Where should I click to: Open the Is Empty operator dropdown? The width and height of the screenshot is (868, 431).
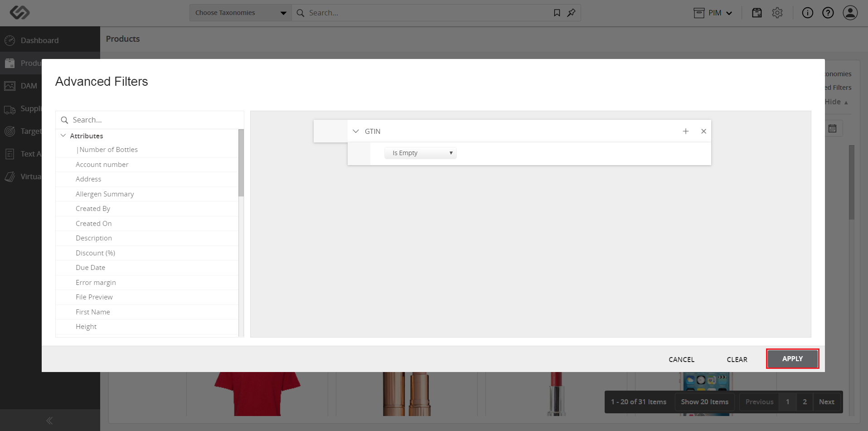tap(421, 153)
